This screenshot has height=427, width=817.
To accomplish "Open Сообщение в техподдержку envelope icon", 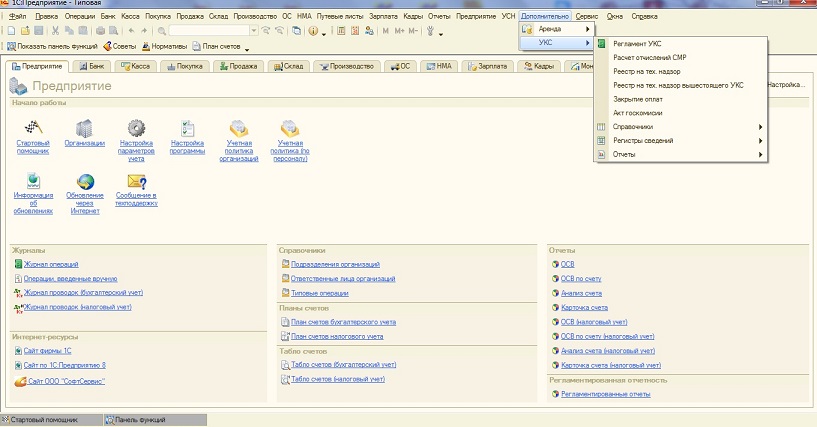I will pos(136,181).
